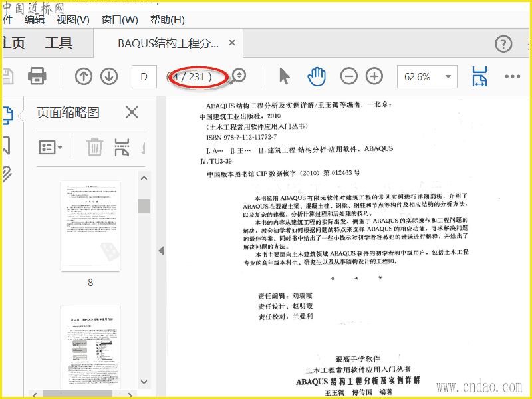Open the 帮助(H) menu
532x399 pixels.
coord(168,20)
